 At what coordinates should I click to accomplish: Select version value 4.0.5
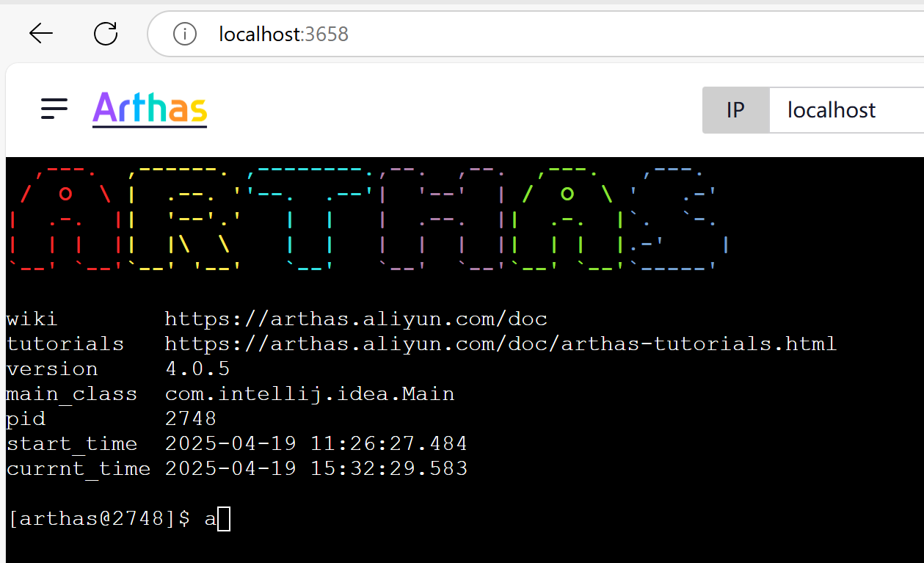pyautogui.click(x=197, y=368)
